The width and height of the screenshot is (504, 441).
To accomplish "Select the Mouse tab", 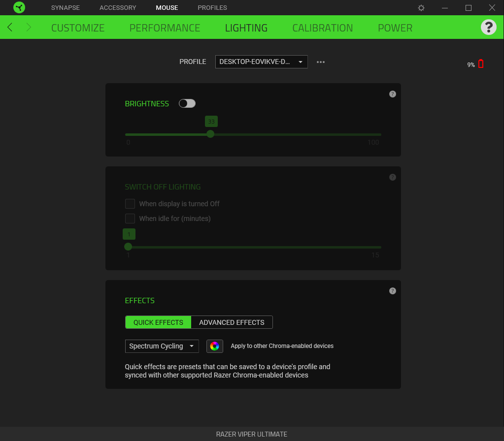I will click(x=167, y=8).
